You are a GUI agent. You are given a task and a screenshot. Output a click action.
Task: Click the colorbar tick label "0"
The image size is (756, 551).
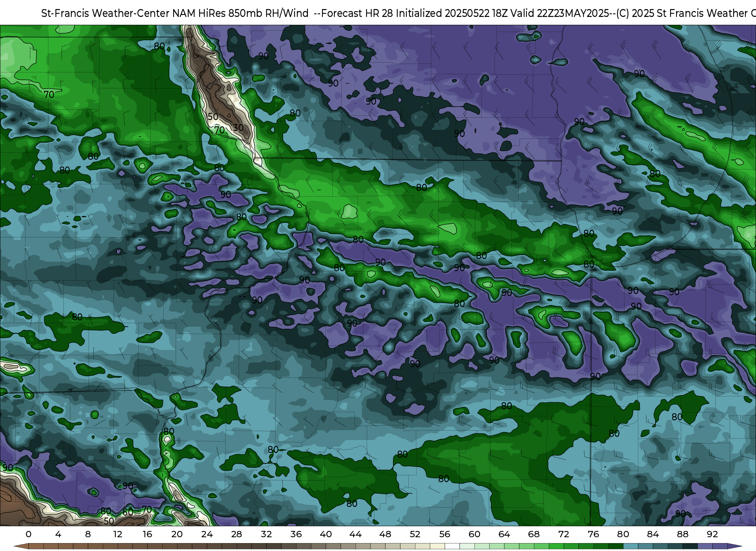(28, 534)
